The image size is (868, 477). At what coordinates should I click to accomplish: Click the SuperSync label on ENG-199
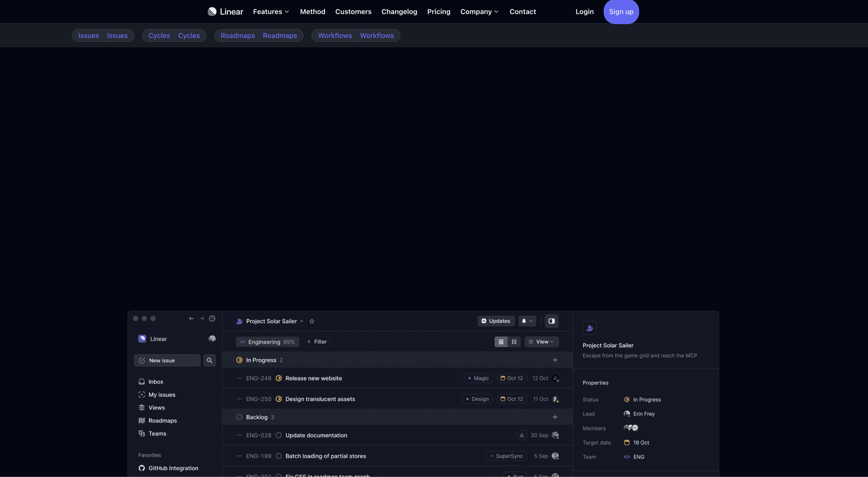506,456
